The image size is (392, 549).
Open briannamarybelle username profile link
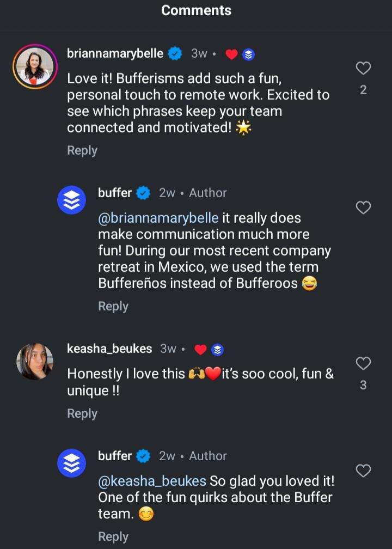115,53
